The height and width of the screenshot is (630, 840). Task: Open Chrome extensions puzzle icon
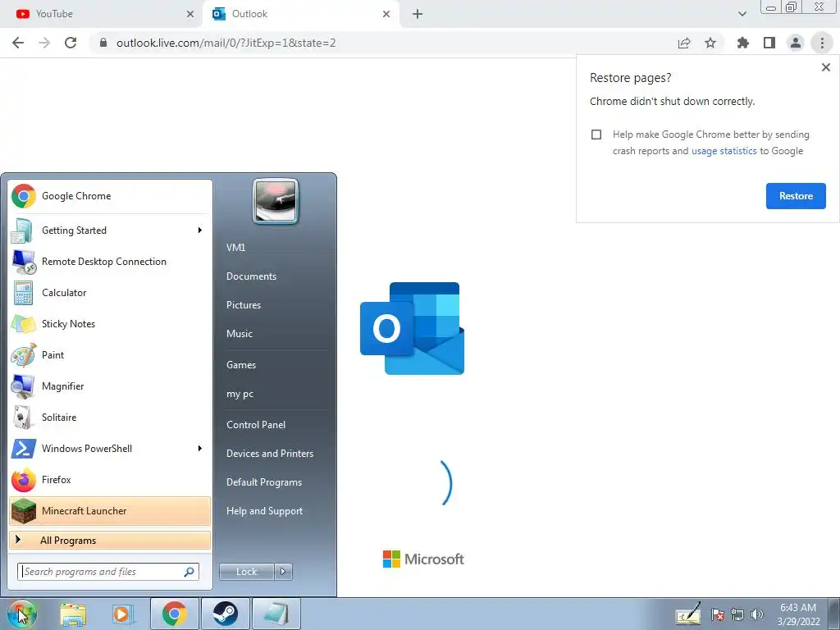click(x=743, y=43)
